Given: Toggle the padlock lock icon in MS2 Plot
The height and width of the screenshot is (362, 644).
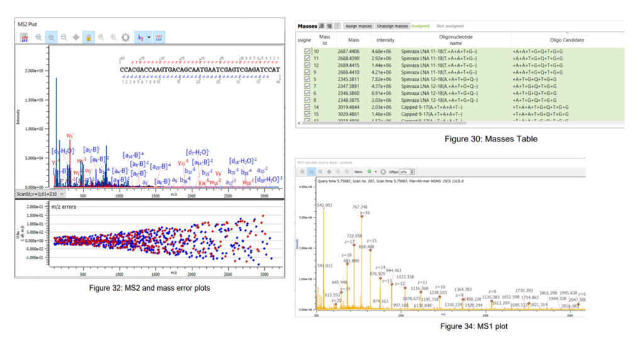Looking at the screenshot, I should [89, 38].
